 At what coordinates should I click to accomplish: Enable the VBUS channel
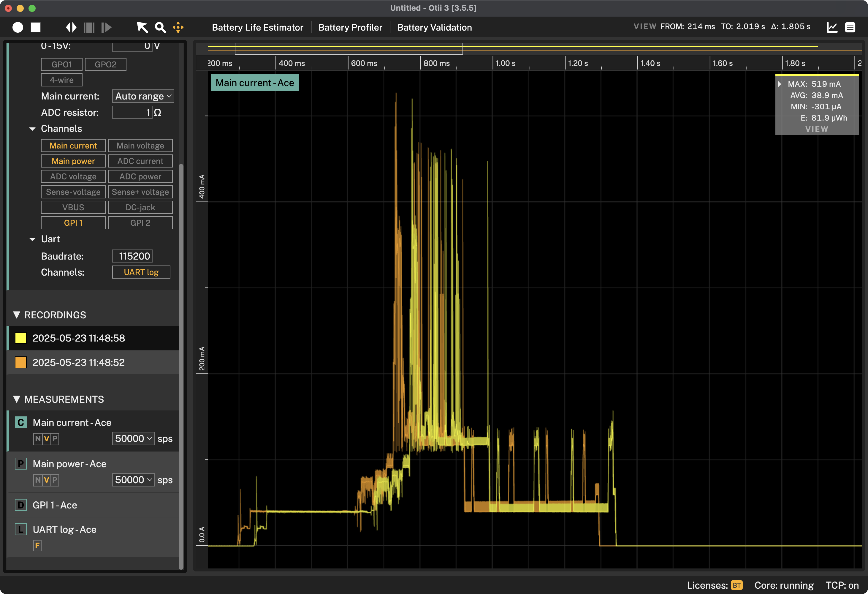[x=73, y=207]
